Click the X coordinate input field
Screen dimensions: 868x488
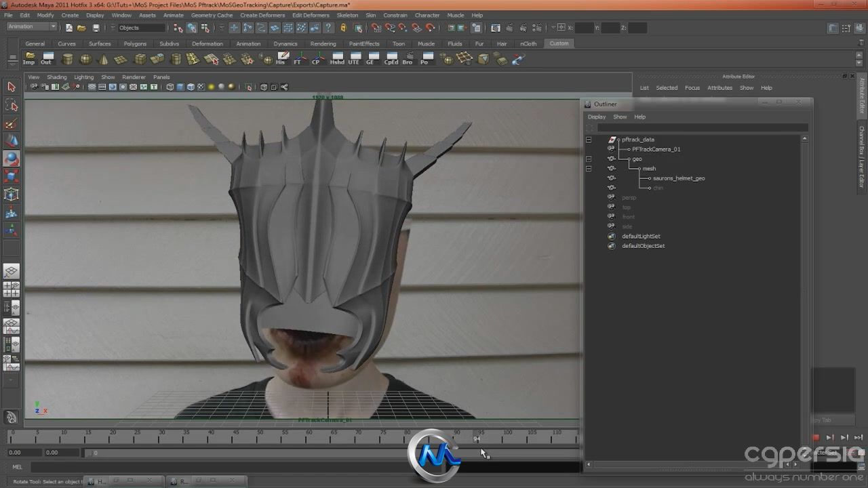tap(585, 28)
